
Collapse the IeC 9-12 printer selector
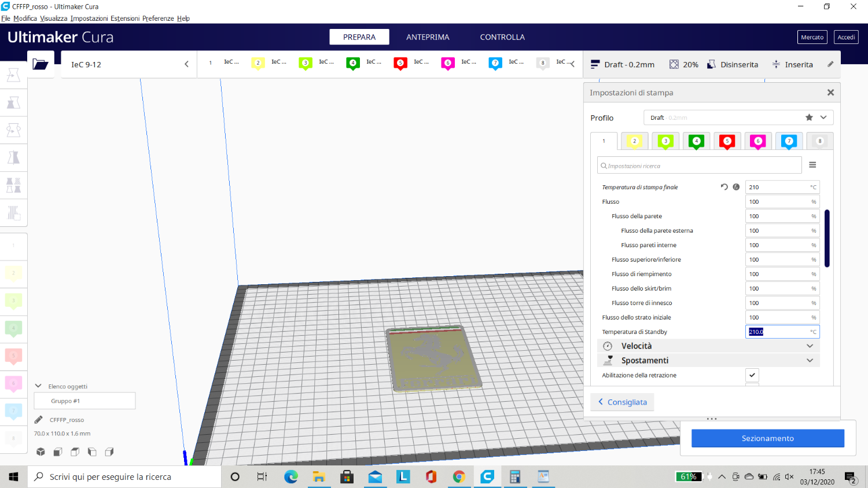click(x=186, y=64)
